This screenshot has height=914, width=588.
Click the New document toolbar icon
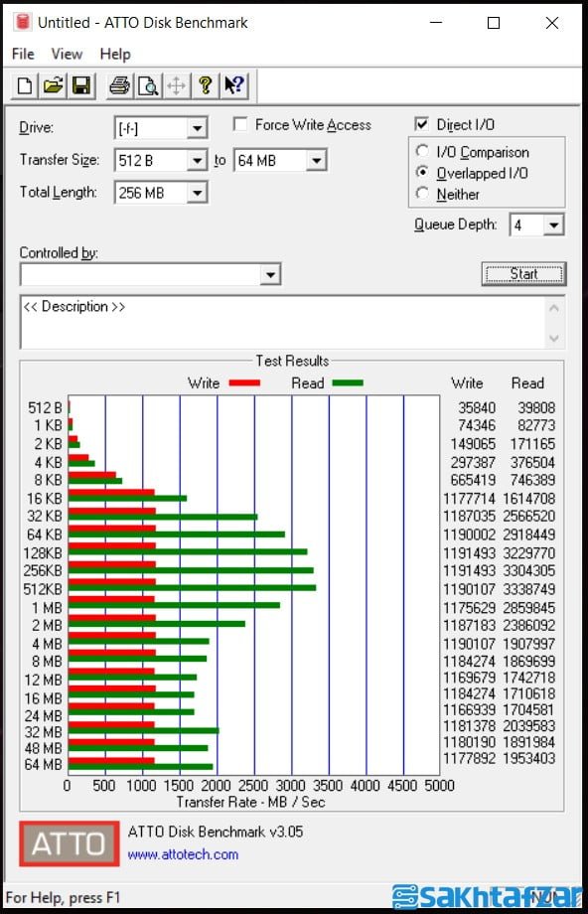pos(25,85)
